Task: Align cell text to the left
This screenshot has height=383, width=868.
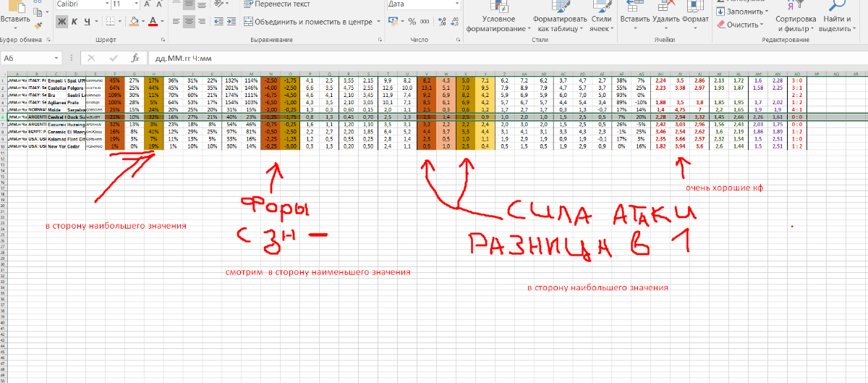Action: pos(177,21)
